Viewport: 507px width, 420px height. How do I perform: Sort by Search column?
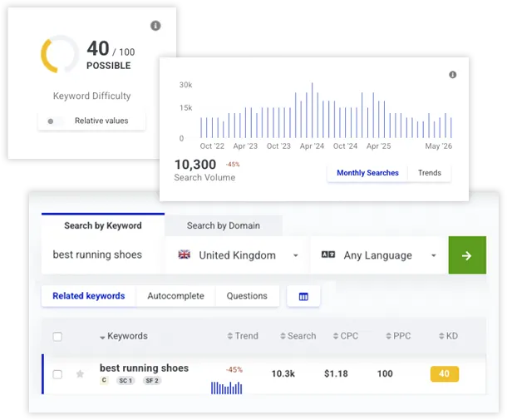point(298,336)
